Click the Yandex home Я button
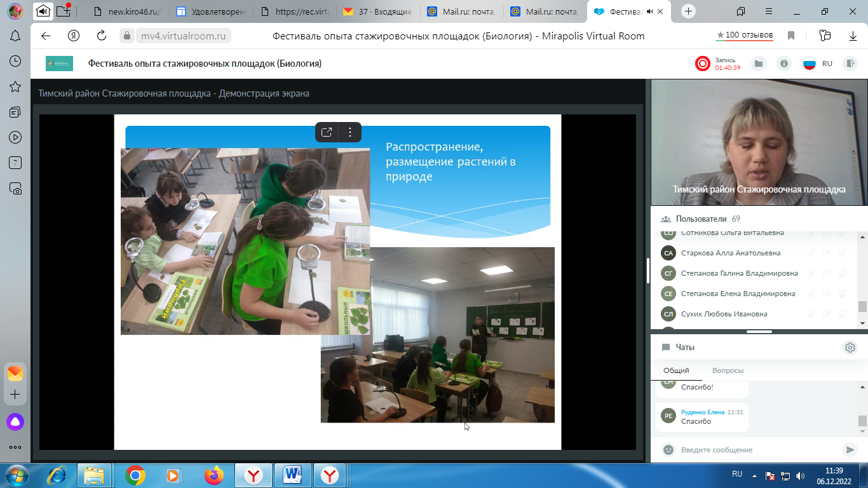The height and width of the screenshot is (488, 868). [x=74, y=36]
